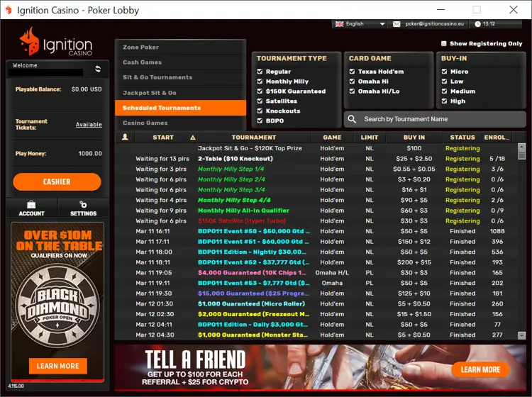Toggle the Omaha Hi/Lo checkbox
Viewport: 532px width, 397px height.
tap(352, 91)
